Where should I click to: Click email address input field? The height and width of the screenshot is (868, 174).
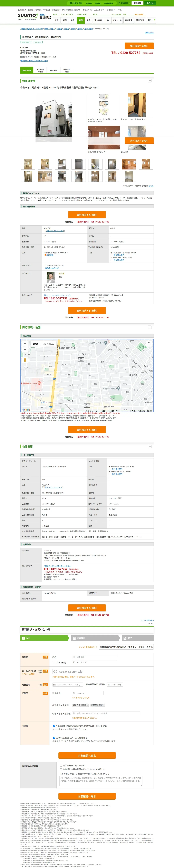[96, 672]
